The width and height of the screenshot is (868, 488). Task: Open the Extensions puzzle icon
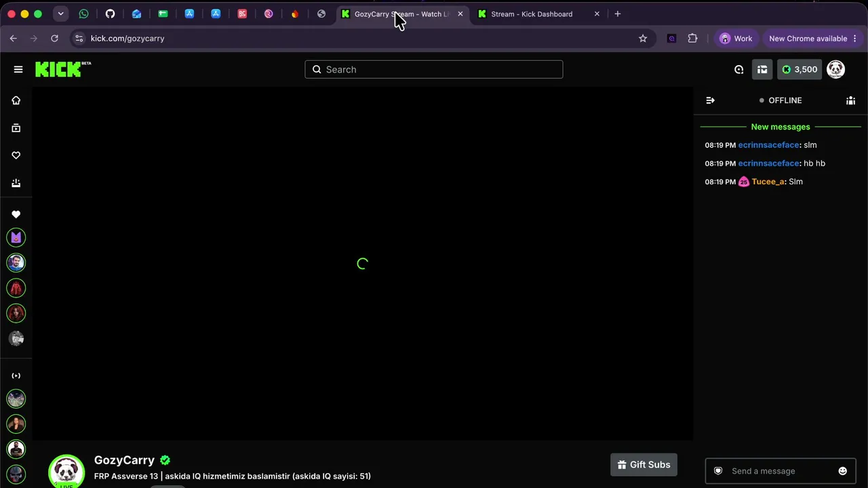click(692, 39)
